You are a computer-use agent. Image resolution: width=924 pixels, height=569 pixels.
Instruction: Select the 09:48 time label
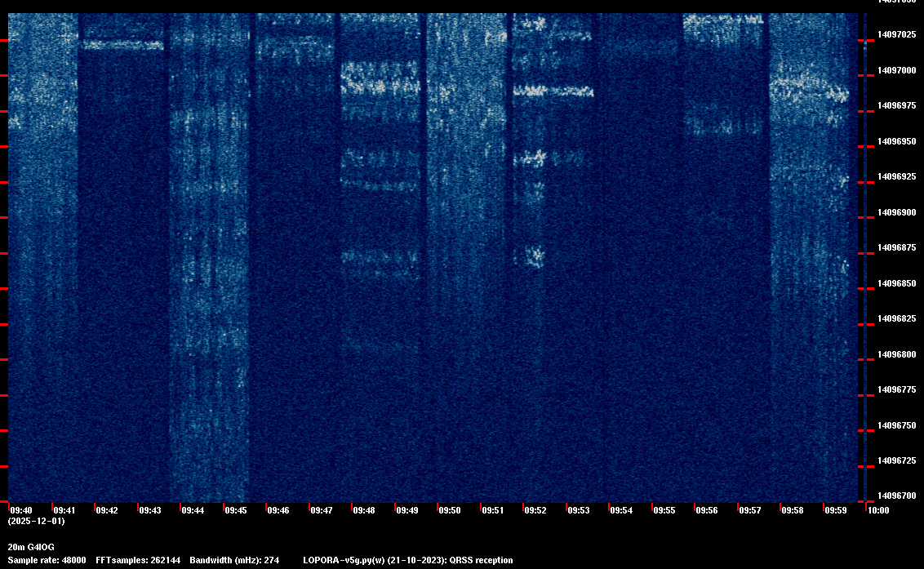point(364,510)
